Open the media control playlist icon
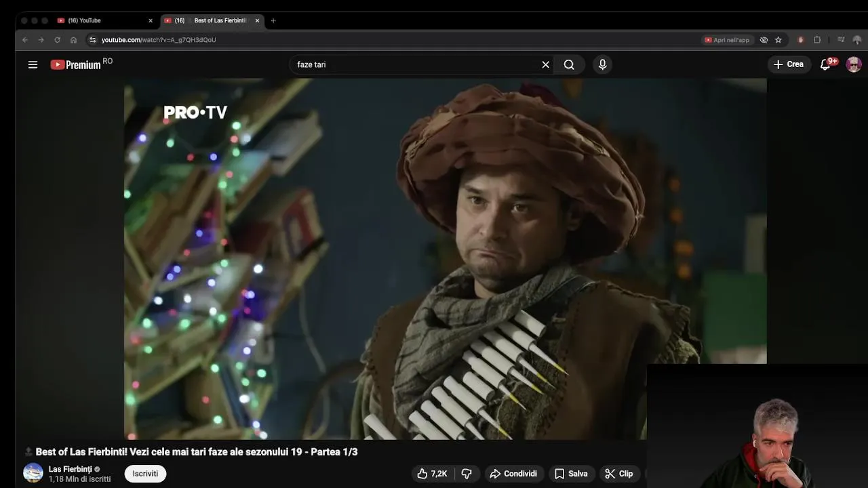The image size is (868, 488). pyautogui.click(x=841, y=40)
